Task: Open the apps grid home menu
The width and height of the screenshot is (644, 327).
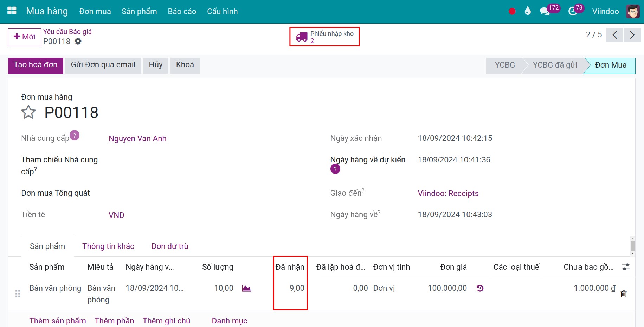Action: click(12, 11)
